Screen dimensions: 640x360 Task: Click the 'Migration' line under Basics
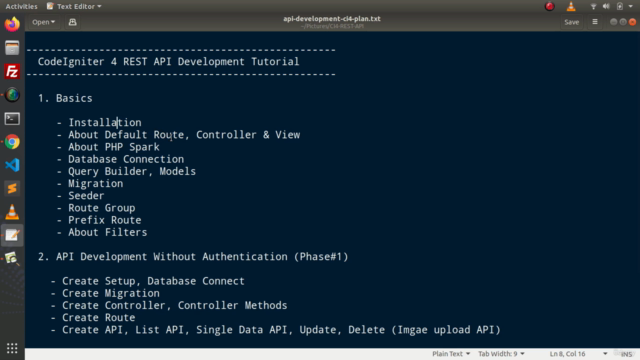click(96, 184)
